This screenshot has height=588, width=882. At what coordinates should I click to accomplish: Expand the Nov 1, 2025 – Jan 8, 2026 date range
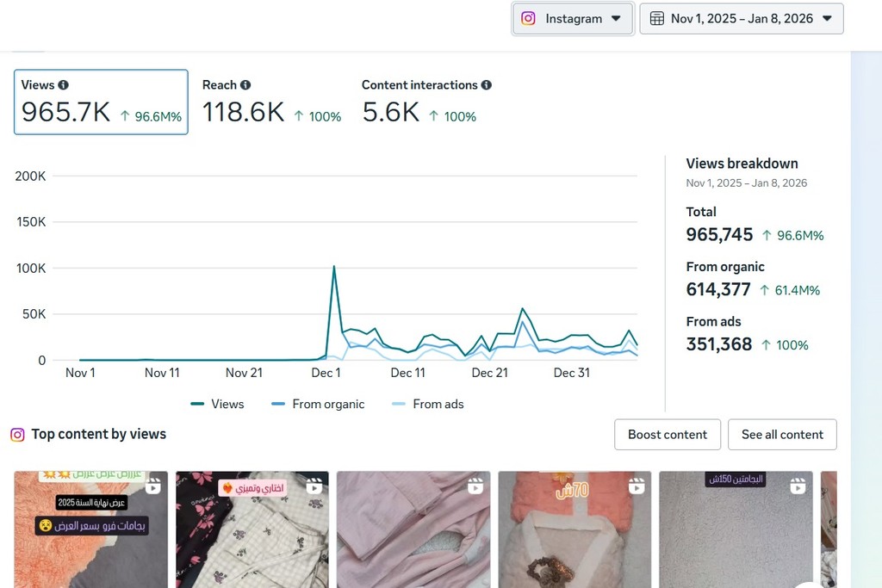[741, 18]
